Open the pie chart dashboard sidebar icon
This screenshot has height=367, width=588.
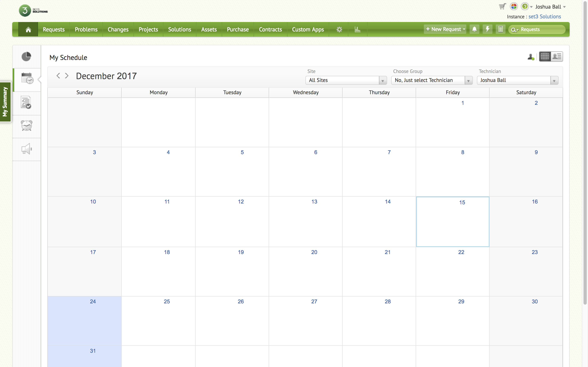pos(26,56)
